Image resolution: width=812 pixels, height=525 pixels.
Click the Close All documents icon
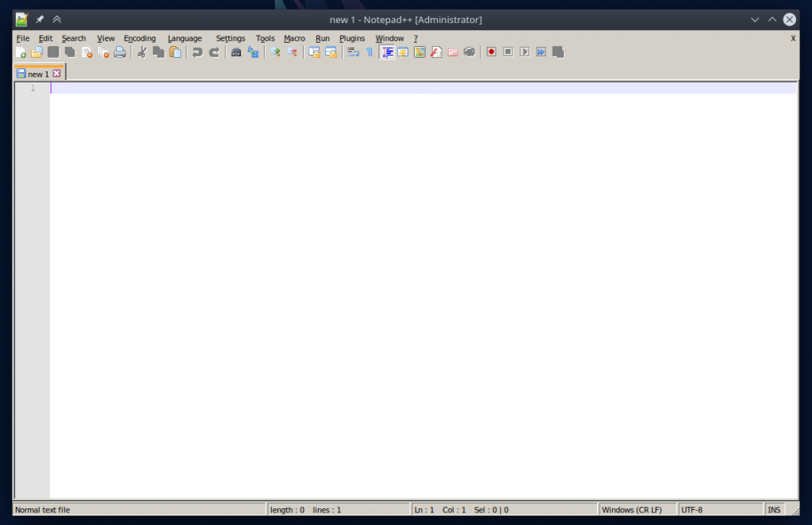point(103,52)
